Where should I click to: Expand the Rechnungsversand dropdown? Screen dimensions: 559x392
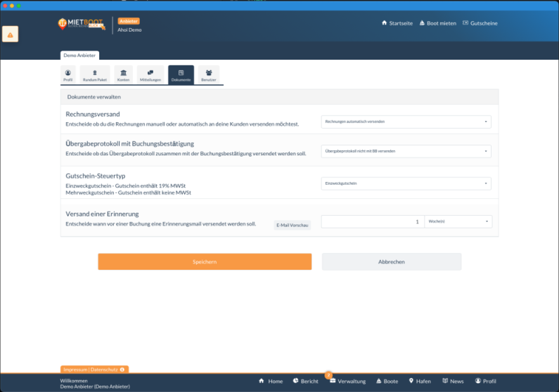pos(406,122)
